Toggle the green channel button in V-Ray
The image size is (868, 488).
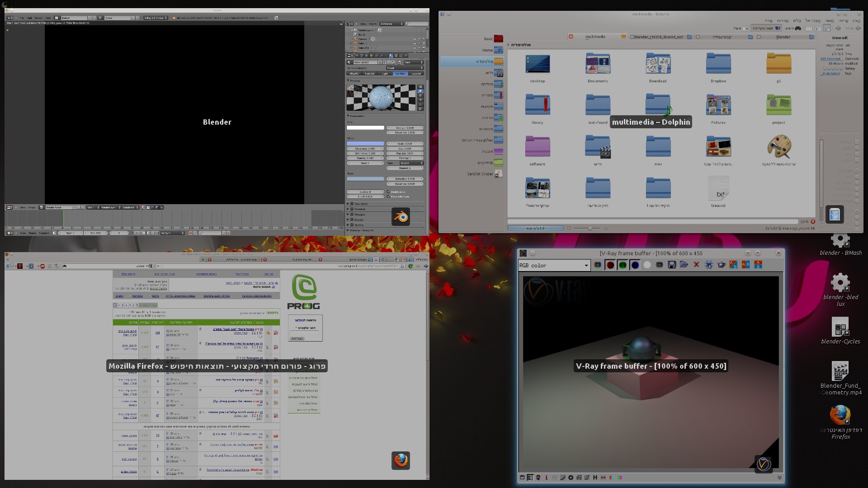coord(623,265)
